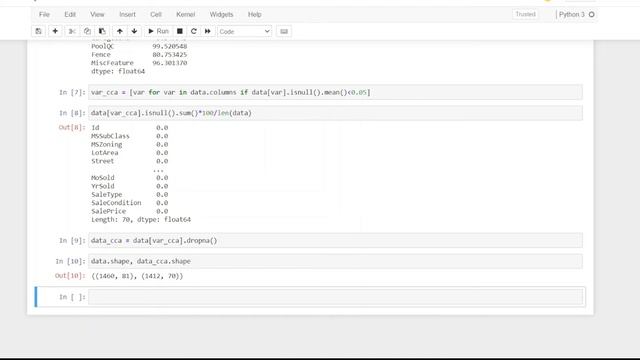This screenshot has width=640, height=360.
Task: Click the Out[8] output prompt
Action: pyautogui.click(x=72, y=127)
